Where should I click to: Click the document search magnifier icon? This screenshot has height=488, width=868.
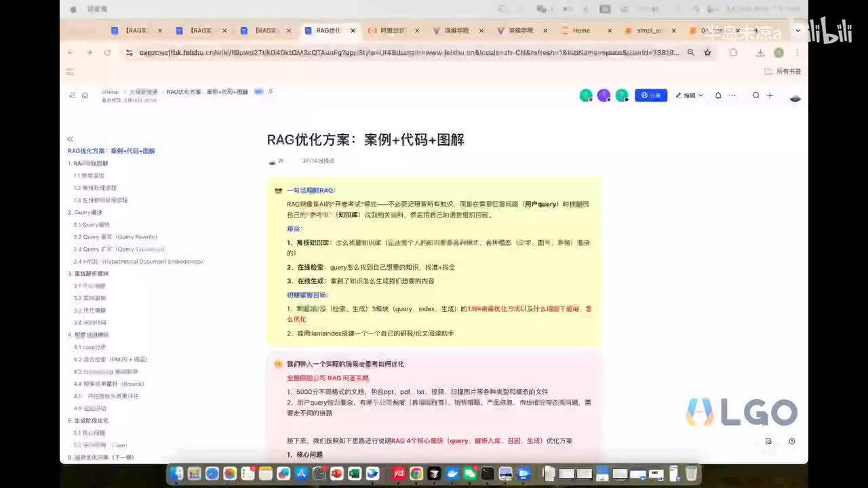pos(756,96)
